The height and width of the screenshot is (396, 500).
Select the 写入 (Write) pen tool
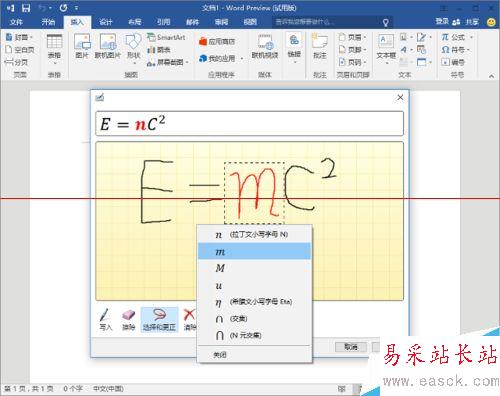pos(105,320)
